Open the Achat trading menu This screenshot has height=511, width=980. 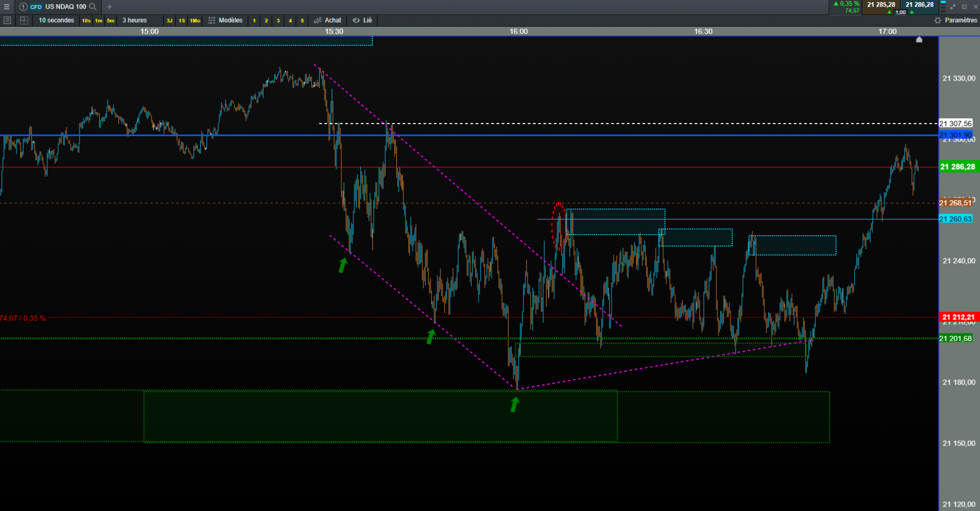tap(333, 20)
